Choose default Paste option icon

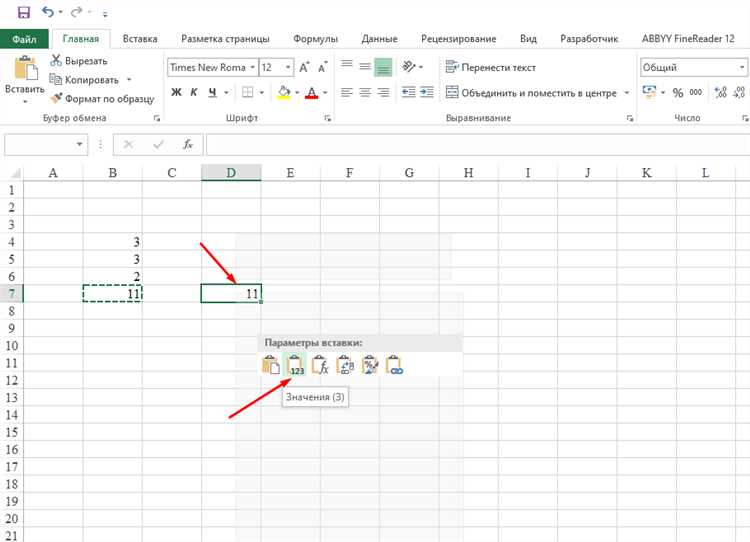pyautogui.click(x=271, y=365)
